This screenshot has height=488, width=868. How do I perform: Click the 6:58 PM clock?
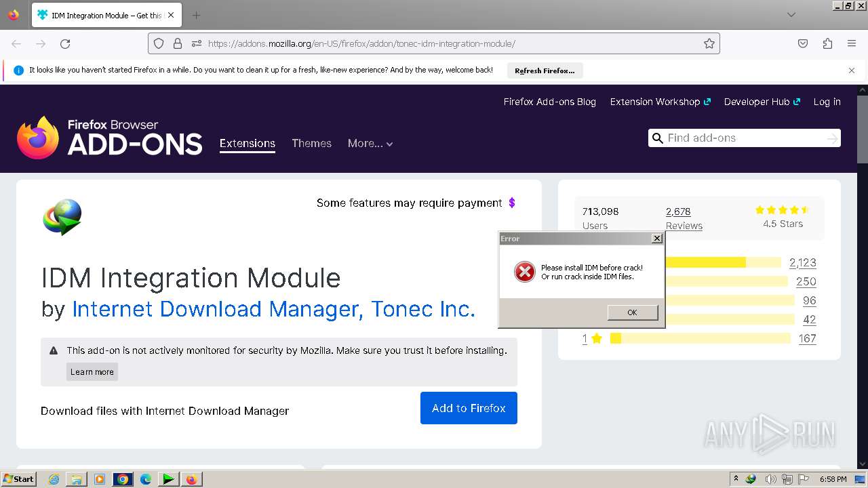(833, 479)
